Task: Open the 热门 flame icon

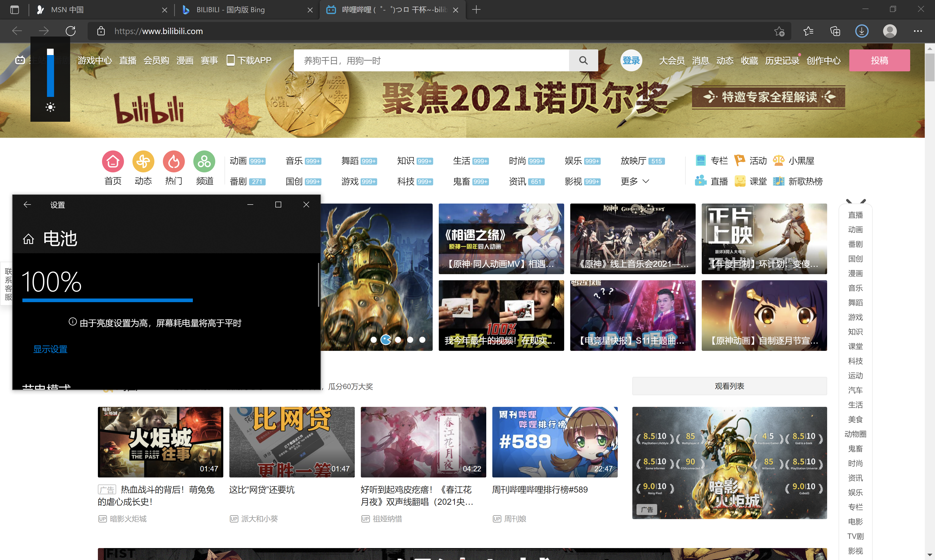Action: (x=174, y=161)
